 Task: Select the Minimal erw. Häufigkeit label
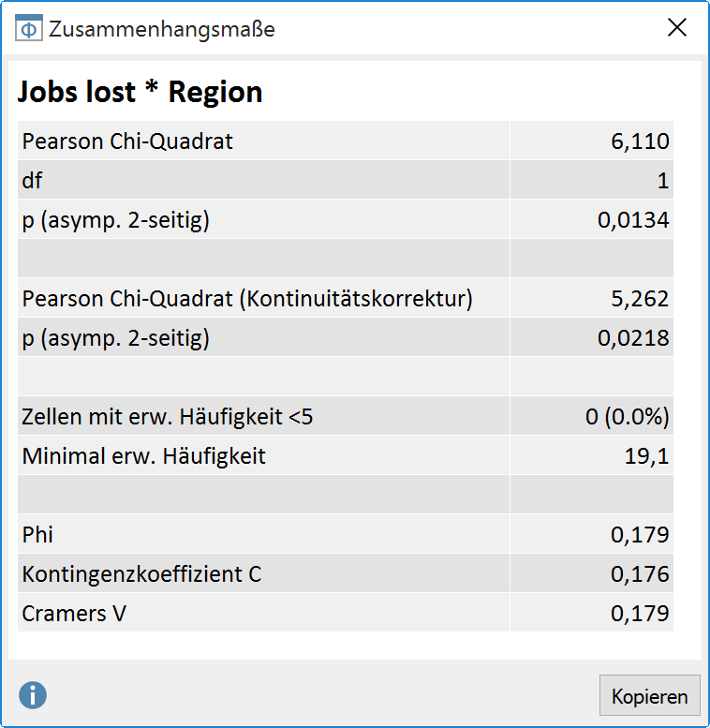pos(143,456)
